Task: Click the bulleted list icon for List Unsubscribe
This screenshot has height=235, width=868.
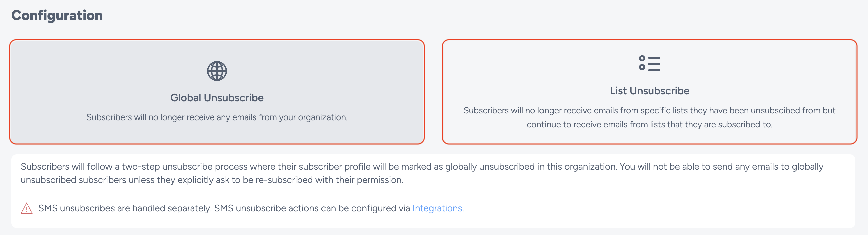Action: pyautogui.click(x=649, y=63)
